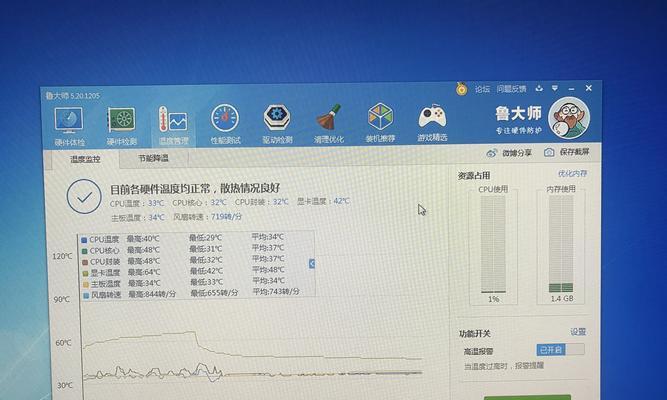Screen dimensions: 667x400
Task: Minimize the 鲁大师 window
Action: pos(571,89)
